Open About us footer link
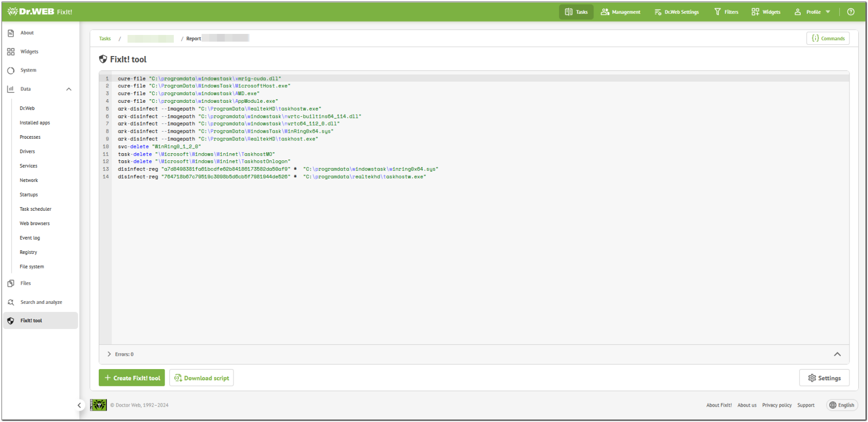Image resolution: width=868 pixels, height=422 pixels. click(747, 405)
